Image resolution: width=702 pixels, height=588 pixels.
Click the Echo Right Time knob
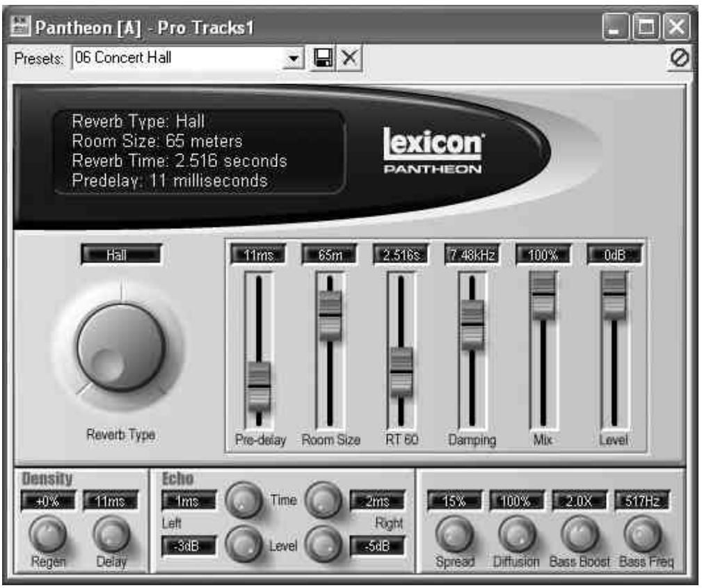point(324,500)
